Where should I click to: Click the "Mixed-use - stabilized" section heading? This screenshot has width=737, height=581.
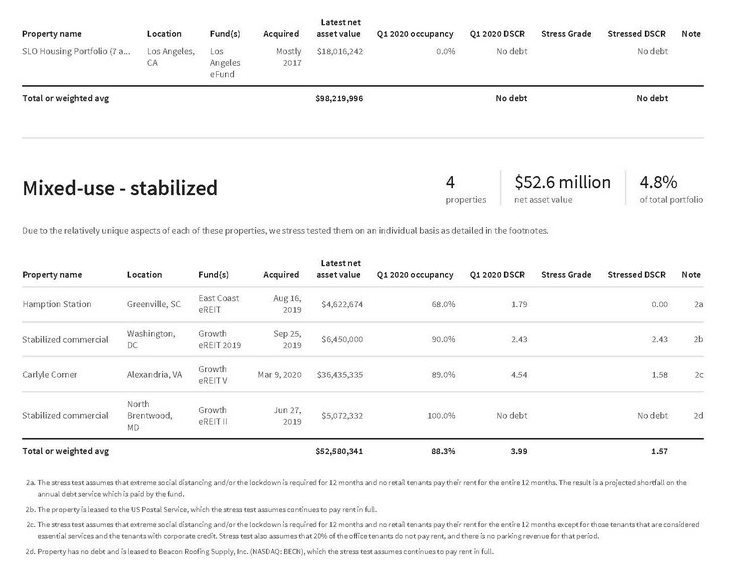pyautogui.click(x=119, y=188)
